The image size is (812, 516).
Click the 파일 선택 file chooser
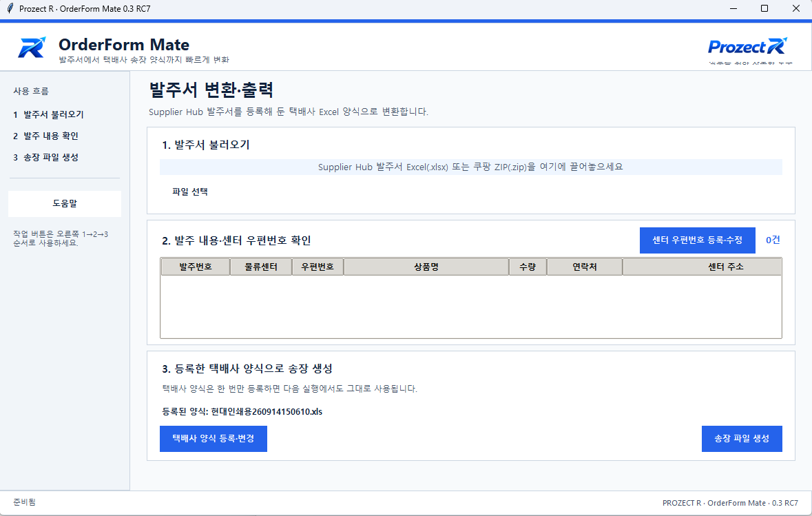(190, 192)
